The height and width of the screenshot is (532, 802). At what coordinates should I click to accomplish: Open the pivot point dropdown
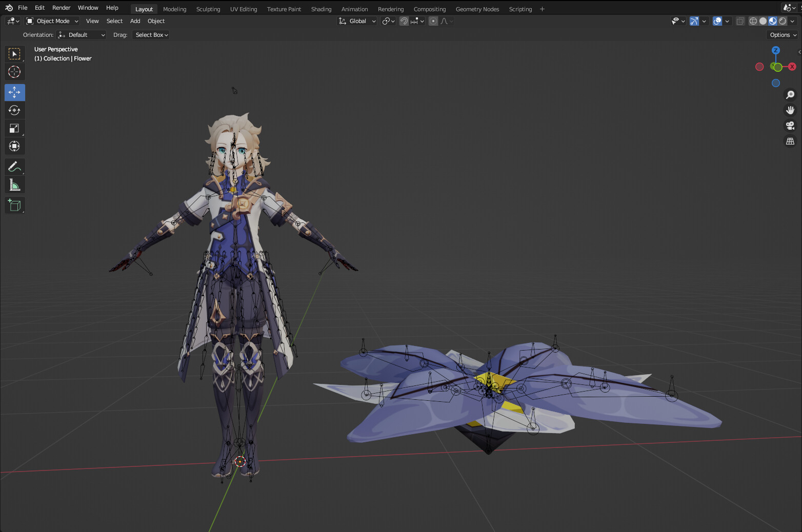click(389, 21)
